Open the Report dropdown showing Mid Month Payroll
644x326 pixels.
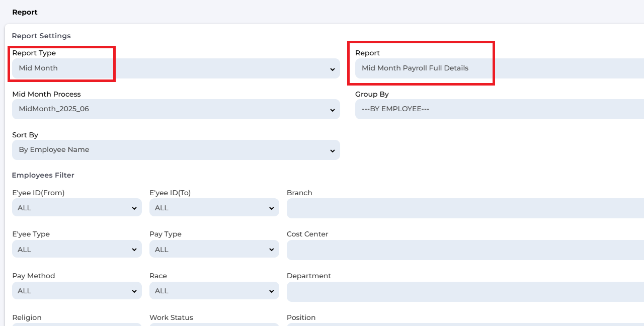click(x=498, y=68)
